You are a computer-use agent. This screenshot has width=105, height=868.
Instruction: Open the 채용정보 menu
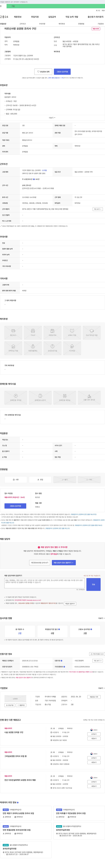coord(17,17)
